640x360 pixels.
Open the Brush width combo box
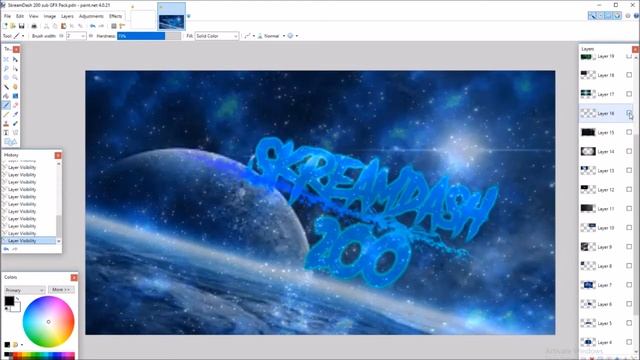76,36
